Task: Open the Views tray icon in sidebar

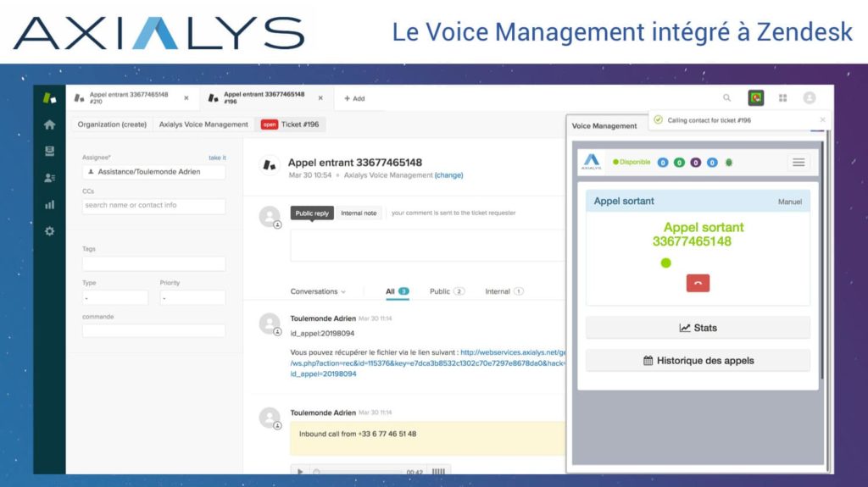Action: pyautogui.click(x=49, y=151)
